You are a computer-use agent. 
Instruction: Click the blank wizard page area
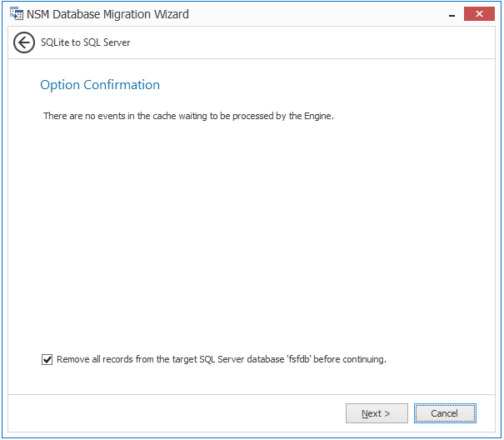click(250, 242)
